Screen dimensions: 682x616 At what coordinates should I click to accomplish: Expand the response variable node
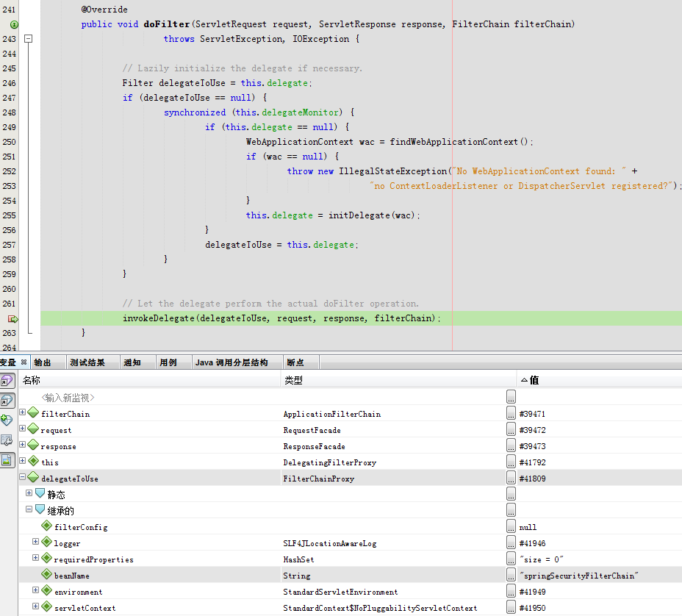(23, 444)
